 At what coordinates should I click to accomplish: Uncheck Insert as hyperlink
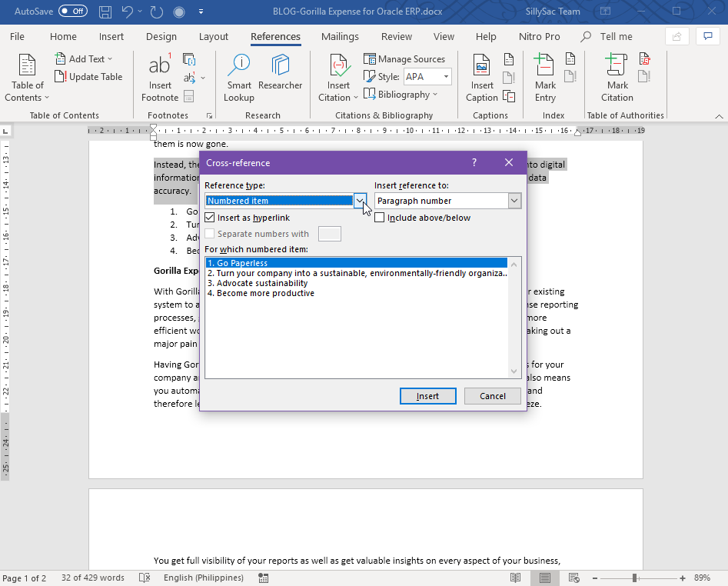211,218
